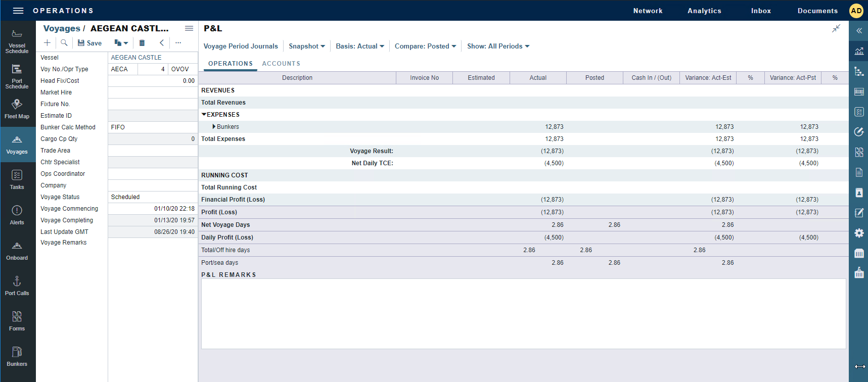Open the Show: All Periods dropdown
This screenshot has height=382, width=868.
pos(498,46)
